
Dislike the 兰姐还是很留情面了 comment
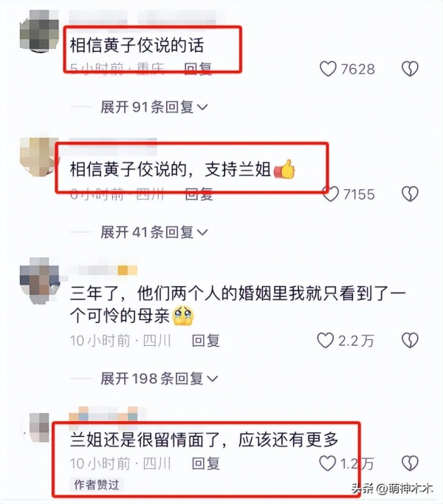point(411,463)
